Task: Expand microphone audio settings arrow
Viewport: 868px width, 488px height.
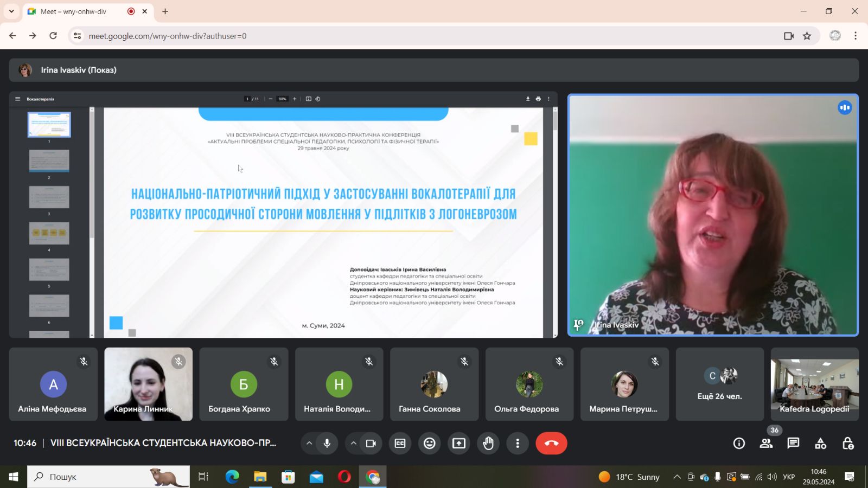Action: pos(309,444)
